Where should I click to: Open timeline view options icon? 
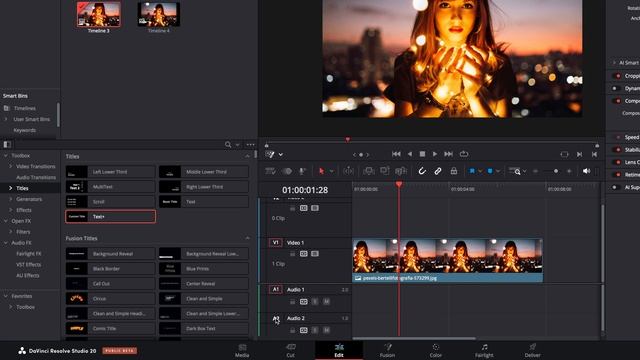270,171
